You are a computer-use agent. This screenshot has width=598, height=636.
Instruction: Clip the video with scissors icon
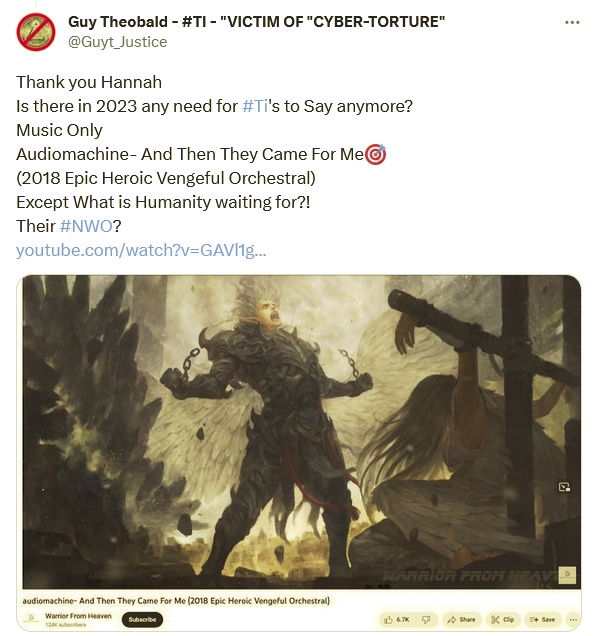[x=503, y=619]
